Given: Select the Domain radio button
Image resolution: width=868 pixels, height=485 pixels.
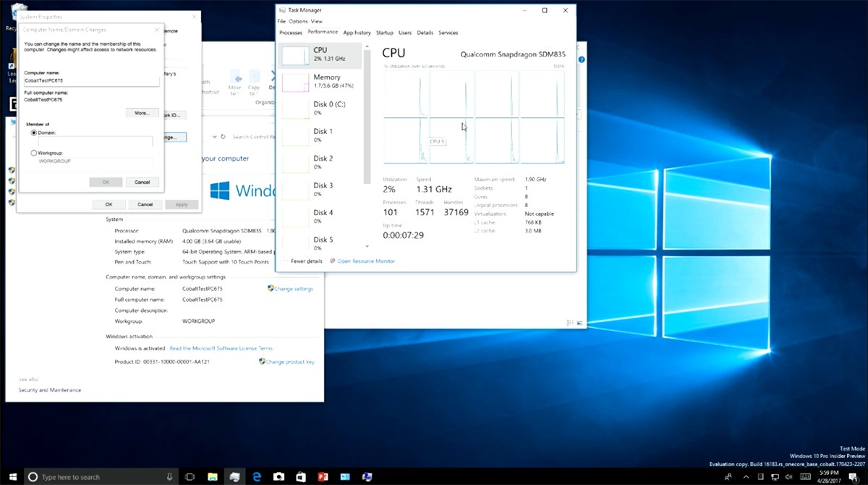Looking at the screenshot, I should pos(34,133).
